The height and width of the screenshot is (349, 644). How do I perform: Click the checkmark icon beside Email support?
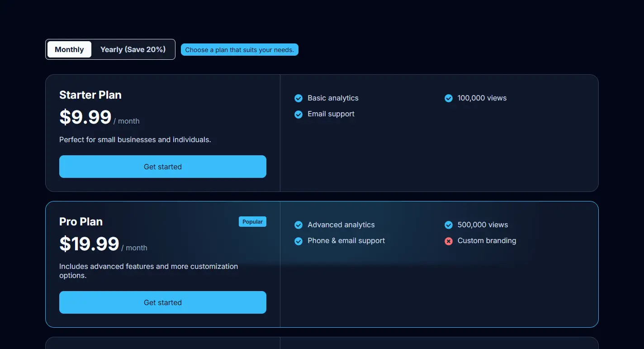click(x=298, y=114)
